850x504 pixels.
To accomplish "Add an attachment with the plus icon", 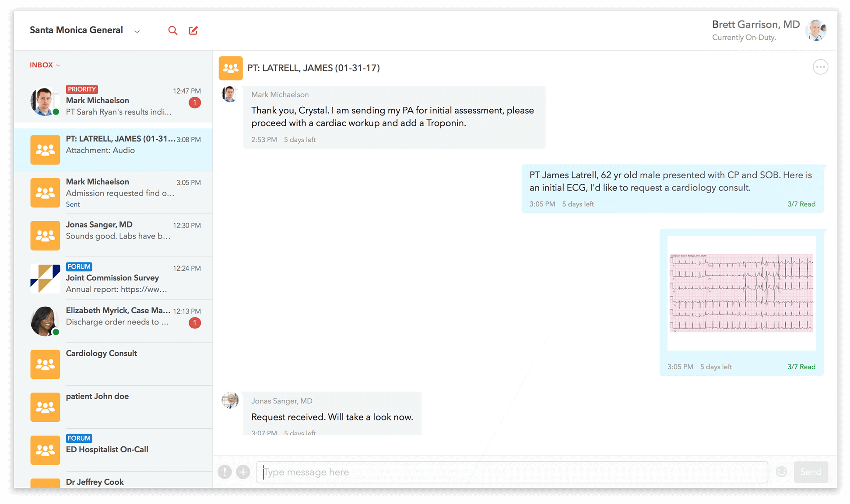I will (x=243, y=472).
